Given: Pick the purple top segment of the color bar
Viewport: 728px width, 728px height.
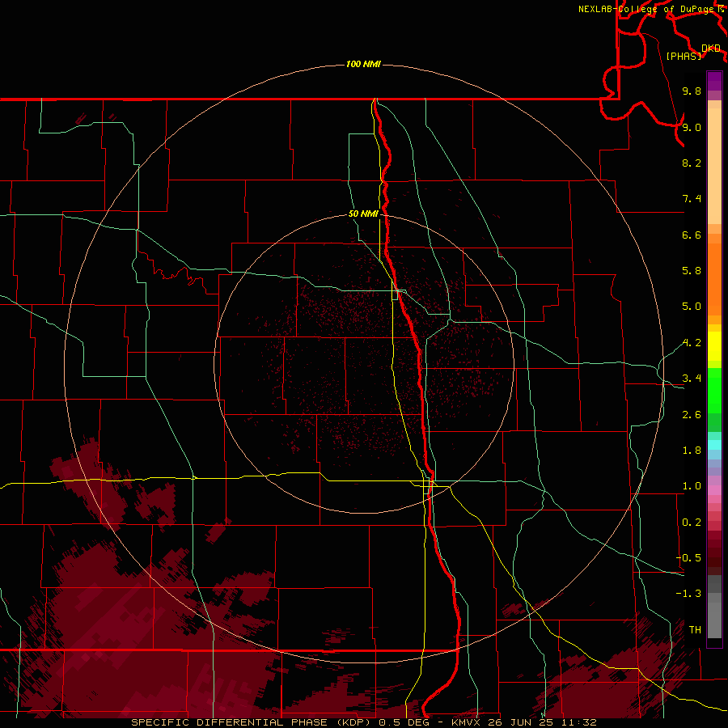Looking at the screenshot, I should click(714, 81).
